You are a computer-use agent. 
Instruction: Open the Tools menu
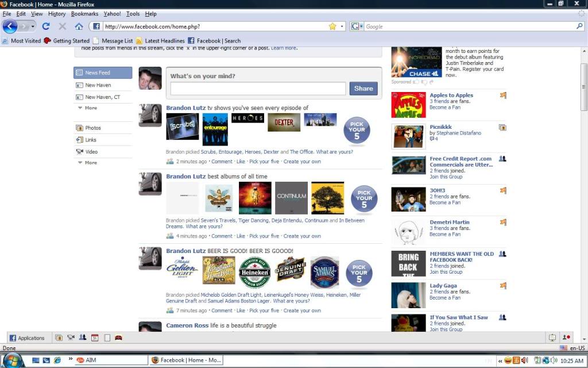pyautogui.click(x=133, y=13)
